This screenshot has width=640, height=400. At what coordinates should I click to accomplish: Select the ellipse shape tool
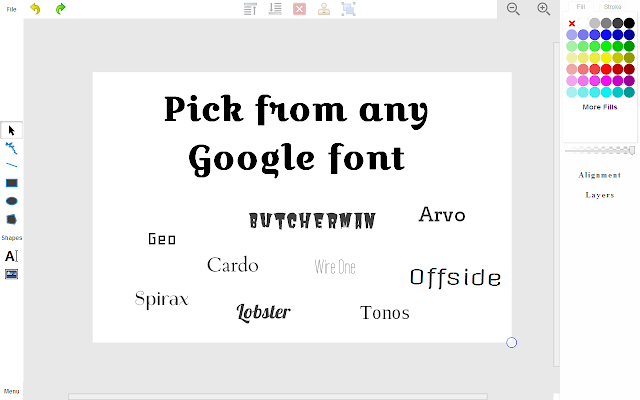pyautogui.click(x=11, y=201)
